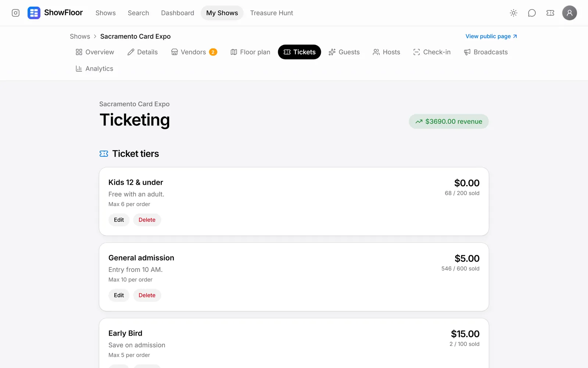Click the ShowFloor brand name

(63, 13)
